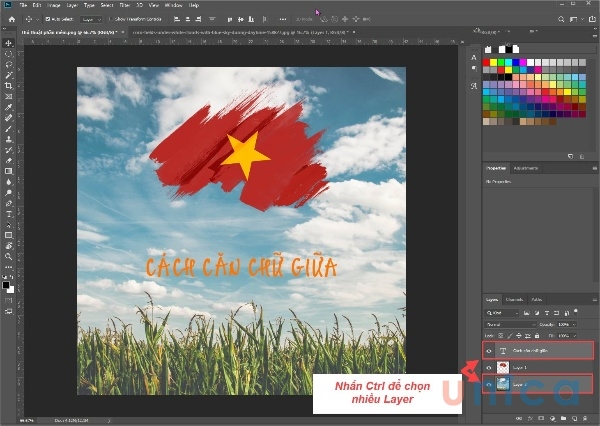The width and height of the screenshot is (600, 426).
Task: Hide the Layer 1 visibility eye
Action: [489, 367]
